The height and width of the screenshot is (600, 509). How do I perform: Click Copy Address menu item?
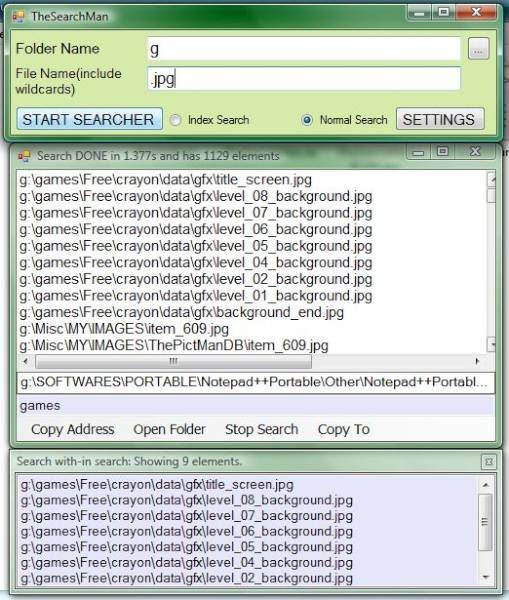73,429
